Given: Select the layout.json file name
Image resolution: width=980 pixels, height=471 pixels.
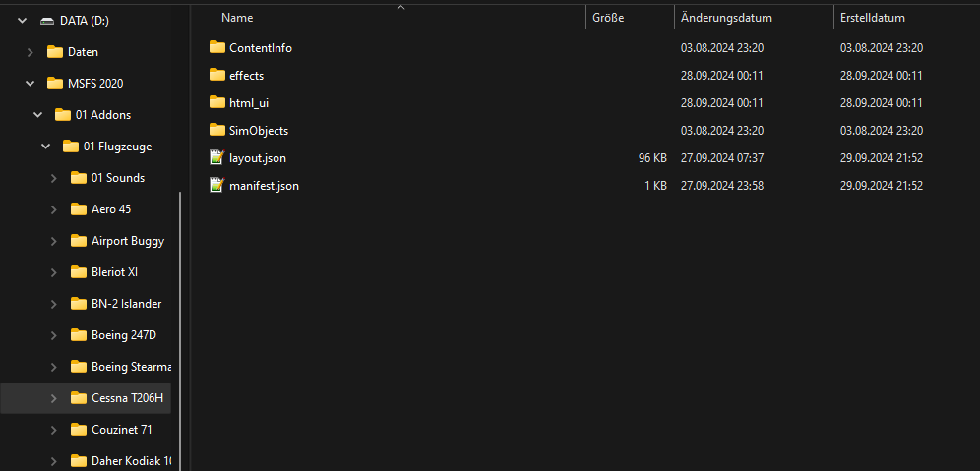Looking at the screenshot, I should pyautogui.click(x=258, y=158).
